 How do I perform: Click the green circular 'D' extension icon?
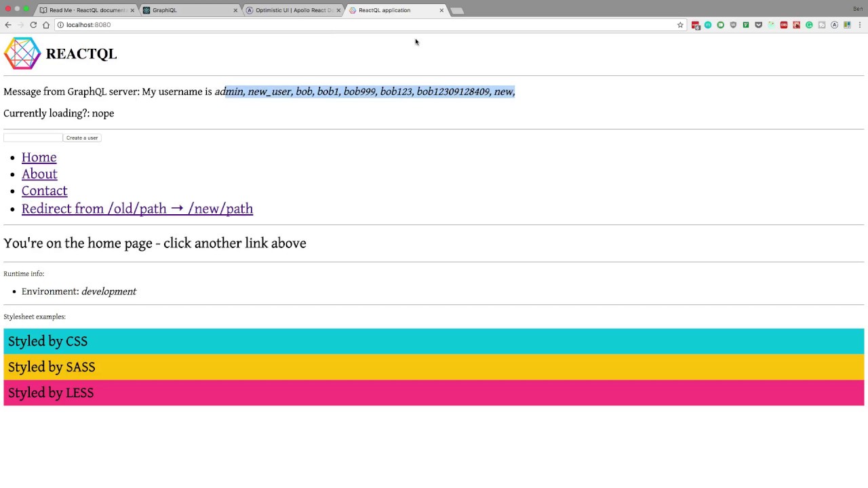720,25
